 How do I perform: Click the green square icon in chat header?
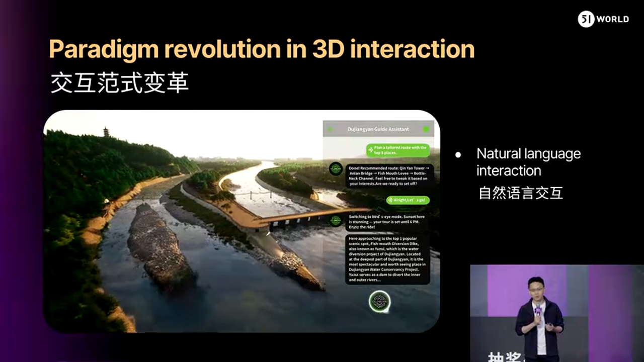tap(426, 129)
